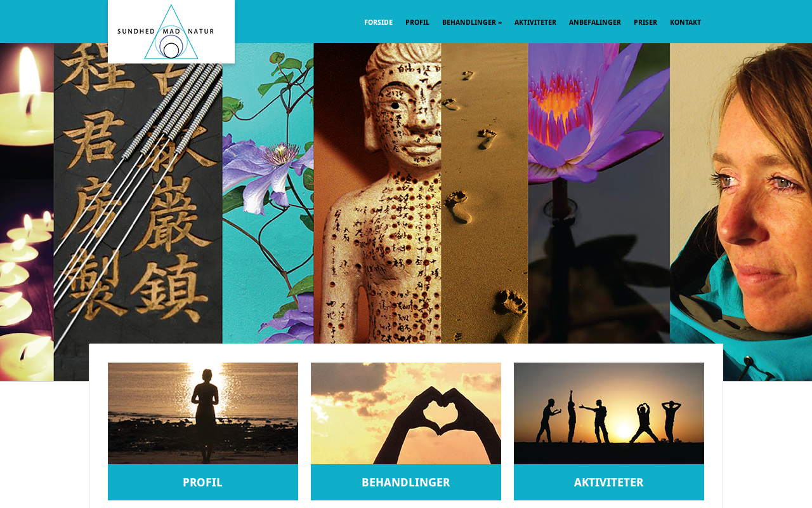Click the KONTAKT navigation link

click(685, 22)
